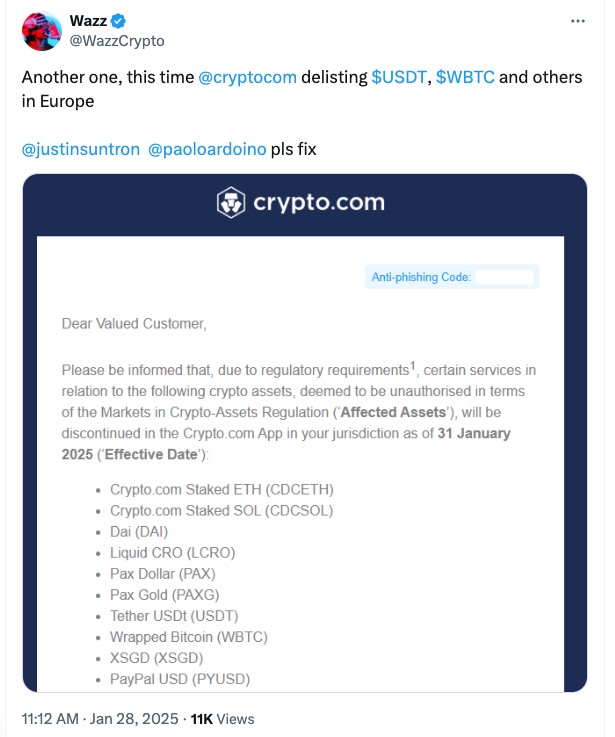Open the three-dot More options menu

[578, 21]
